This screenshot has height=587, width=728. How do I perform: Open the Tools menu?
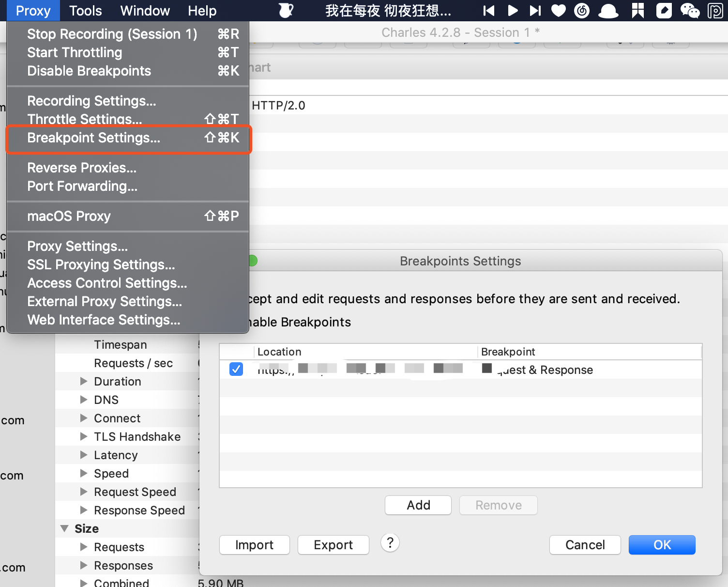pyautogui.click(x=86, y=10)
